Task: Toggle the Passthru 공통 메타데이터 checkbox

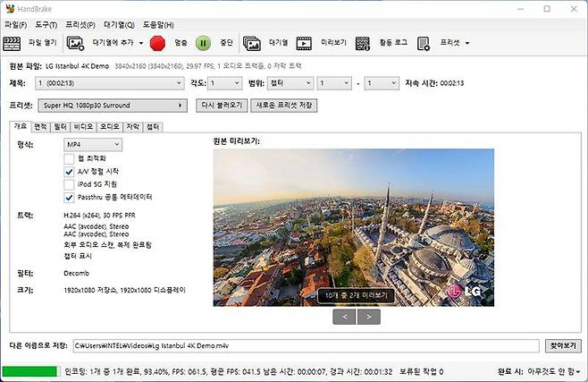Action: tap(69, 197)
